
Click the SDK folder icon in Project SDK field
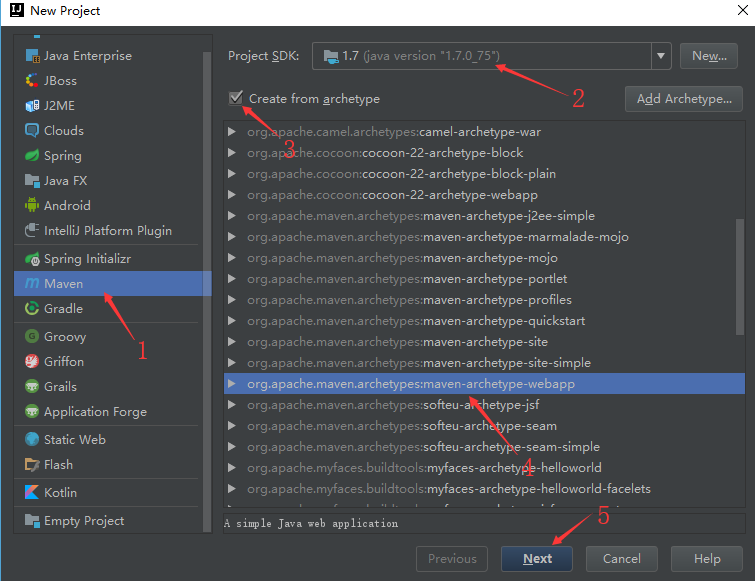[x=331, y=56]
